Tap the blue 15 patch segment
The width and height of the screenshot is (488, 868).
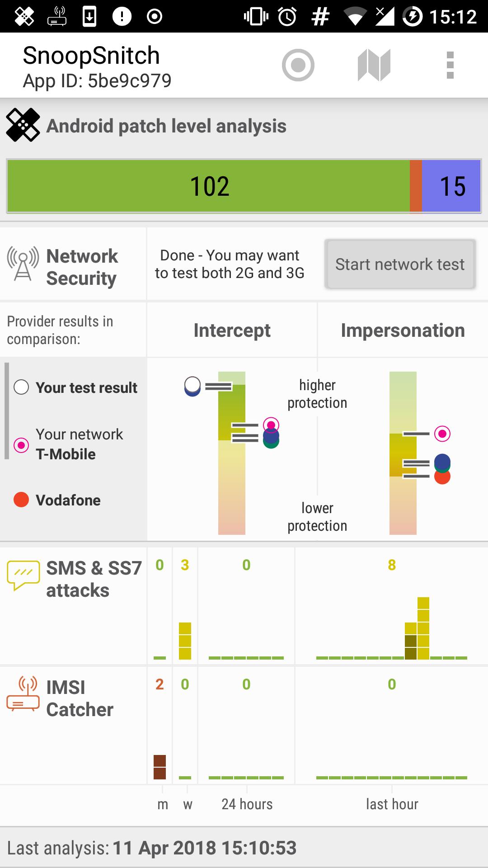tap(451, 186)
